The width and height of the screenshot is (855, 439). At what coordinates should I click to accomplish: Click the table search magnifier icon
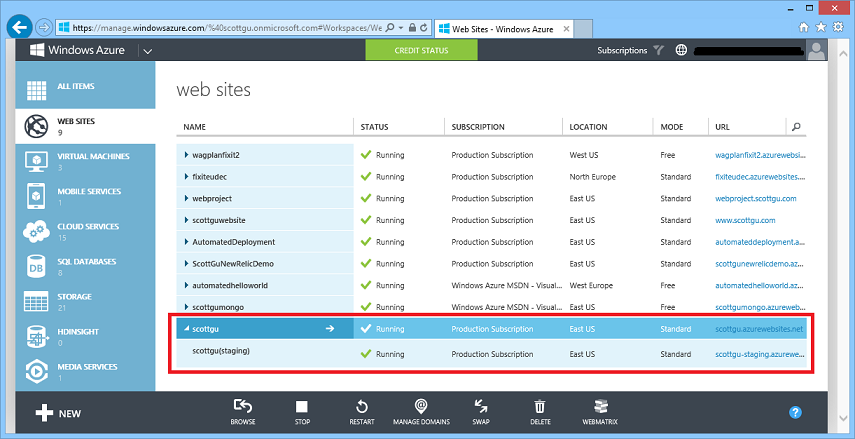(x=796, y=127)
